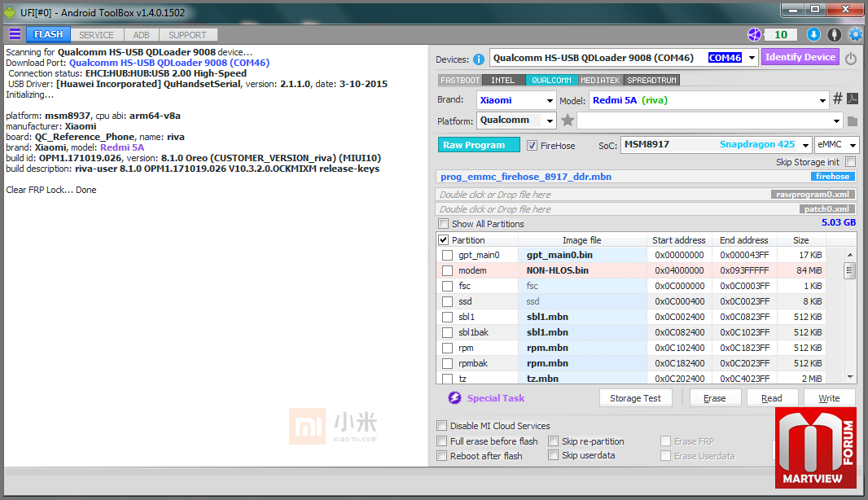Click the Erase button
The width and height of the screenshot is (868, 500).
pyautogui.click(x=715, y=398)
